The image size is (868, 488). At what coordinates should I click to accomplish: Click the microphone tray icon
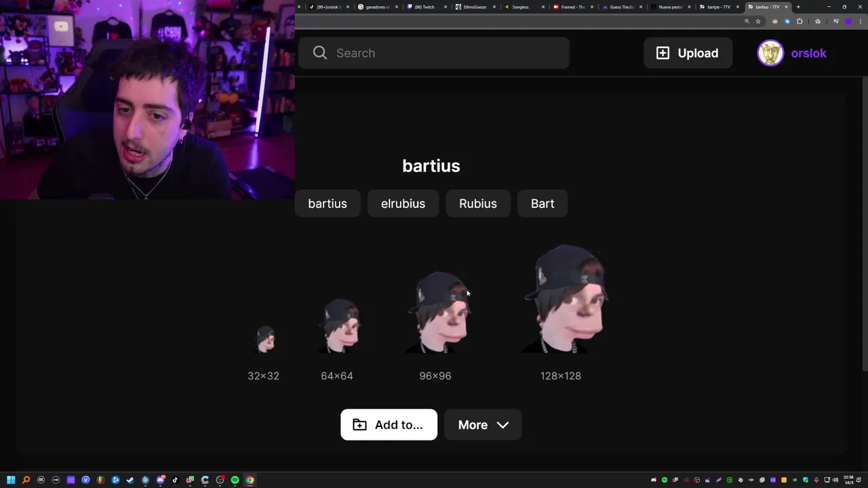coord(816,480)
